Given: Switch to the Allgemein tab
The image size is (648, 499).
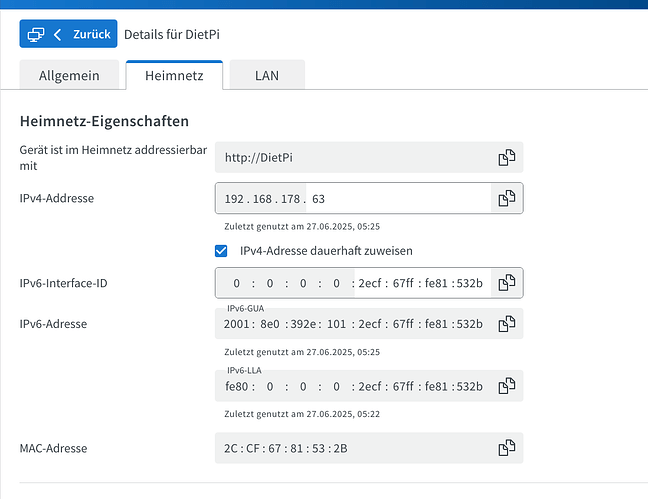Looking at the screenshot, I should [x=69, y=75].
